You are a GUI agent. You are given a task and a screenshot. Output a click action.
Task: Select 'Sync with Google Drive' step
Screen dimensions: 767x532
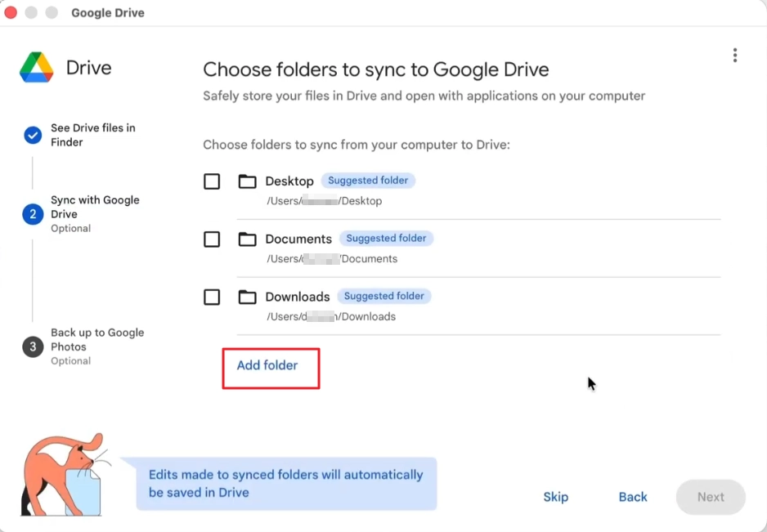point(95,213)
